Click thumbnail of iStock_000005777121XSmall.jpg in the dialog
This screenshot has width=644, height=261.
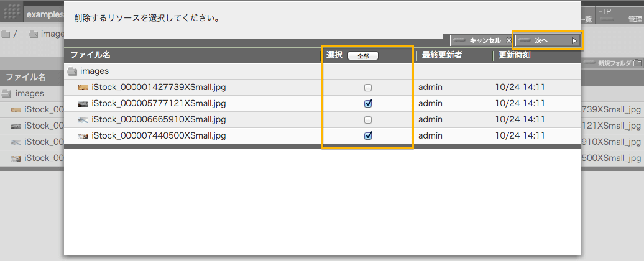pos(83,103)
